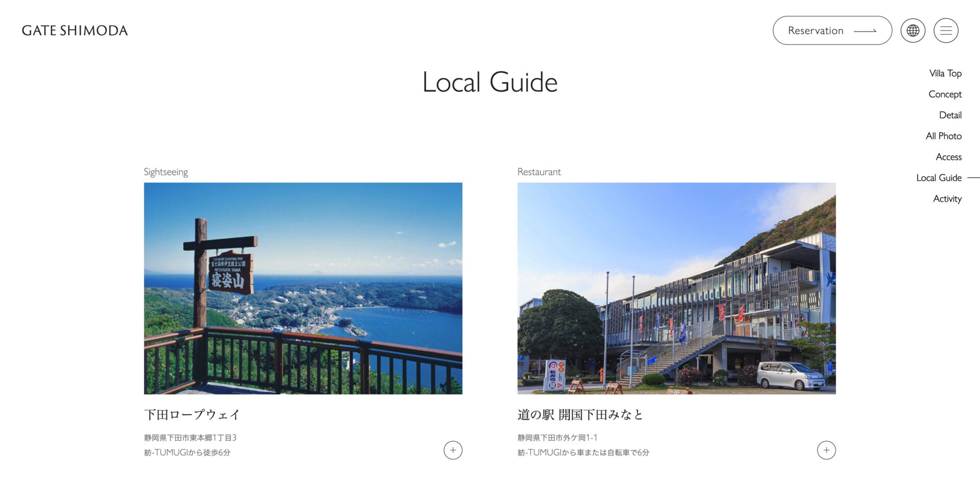Screen dimensions: 980x489
Task: Select Villa Top in side navigation
Action: 945,73
